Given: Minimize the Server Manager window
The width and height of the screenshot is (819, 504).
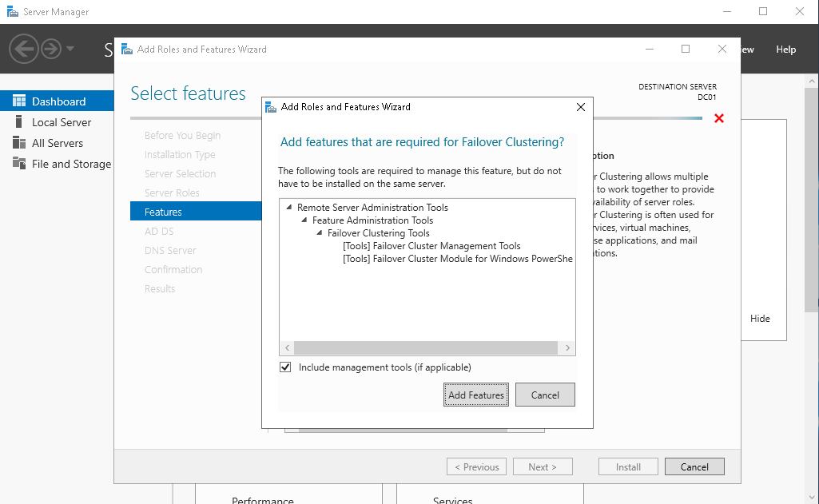Looking at the screenshot, I should pyautogui.click(x=726, y=11).
